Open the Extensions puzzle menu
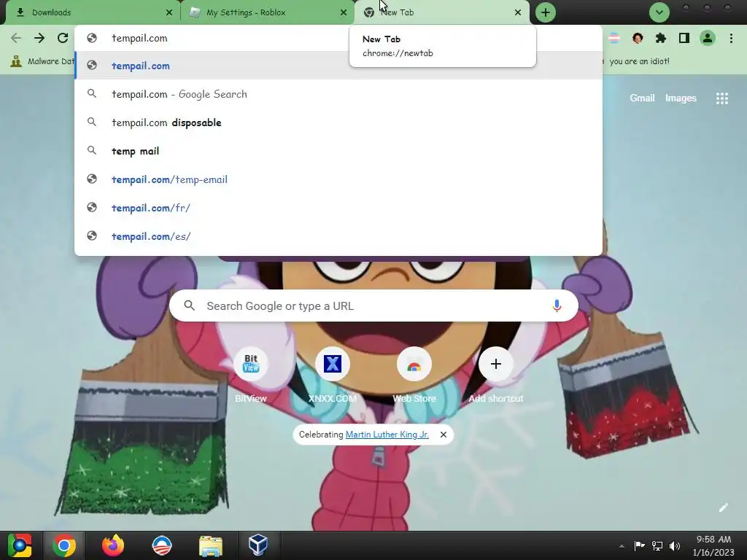This screenshot has width=747, height=560. pos(661,38)
